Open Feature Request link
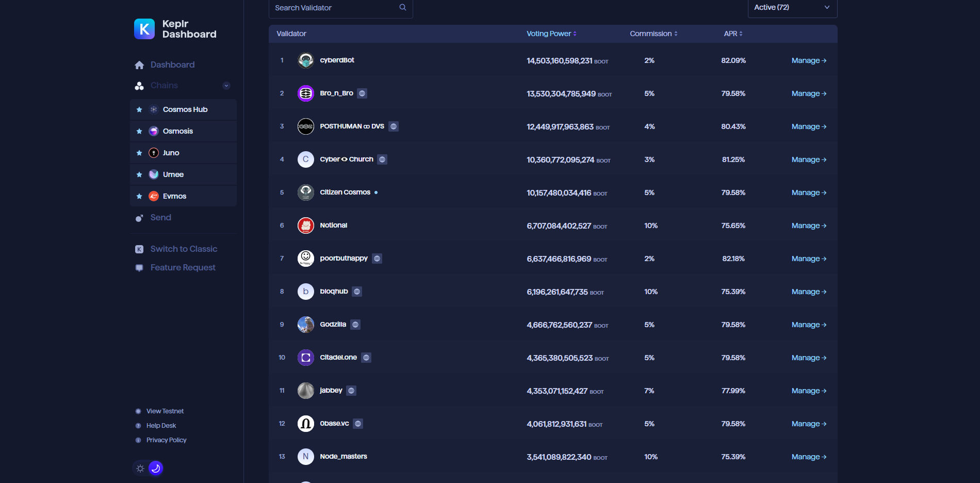Screen dimensions: 980x483 [183, 268]
